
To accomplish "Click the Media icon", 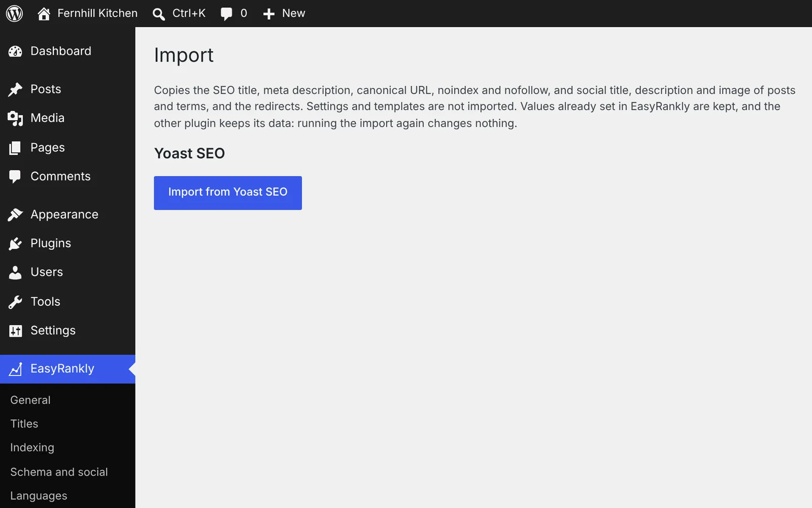I will [15, 118].
